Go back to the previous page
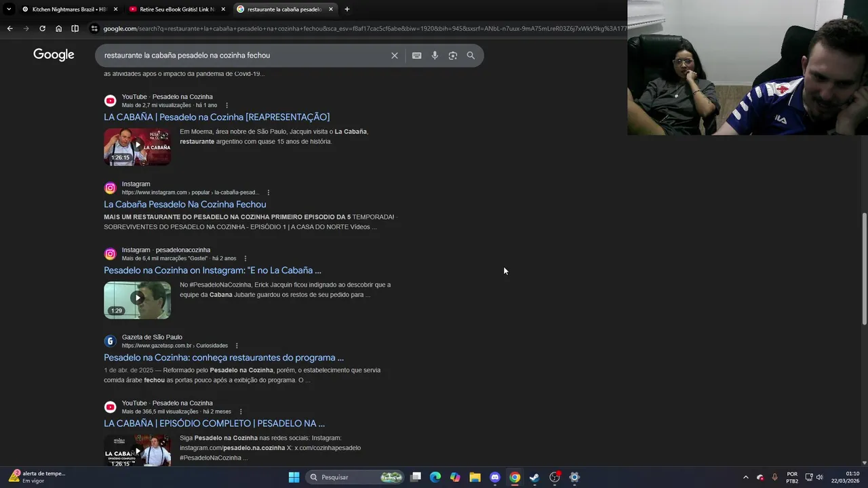The width and height of the screenshot is (868, 488). (x=9, y=28)
